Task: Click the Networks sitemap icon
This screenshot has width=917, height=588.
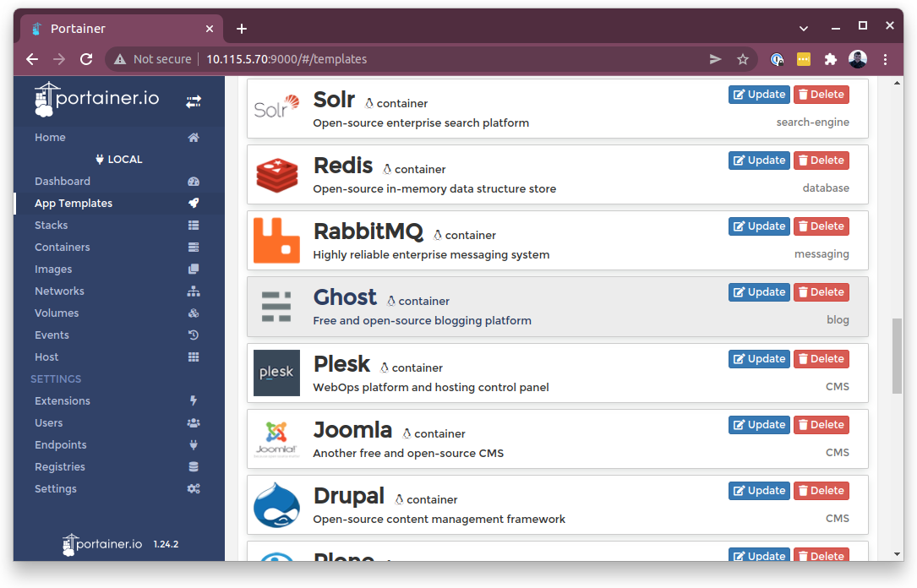Action: pos(194,291)
